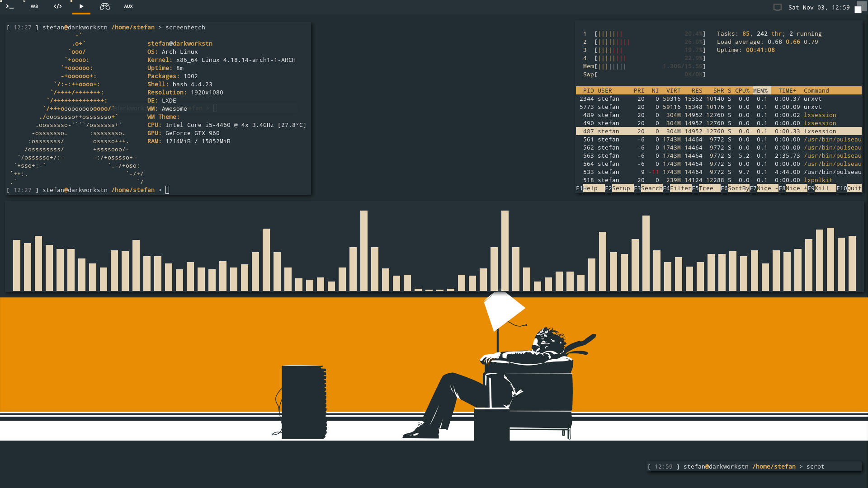
Task: Switch to the terminal tag icon
Action: click(x=10, y=6)
